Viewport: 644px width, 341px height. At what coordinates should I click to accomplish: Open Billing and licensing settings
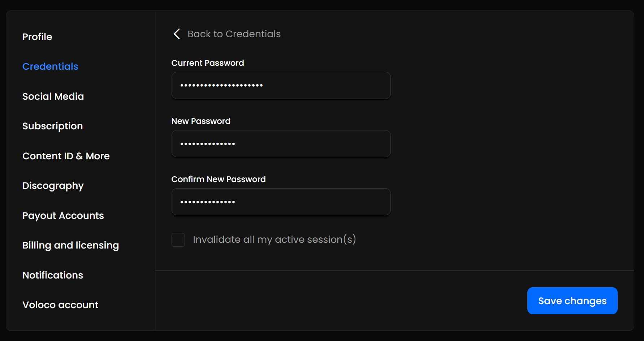pyautogui.click(x=71, y=245)
